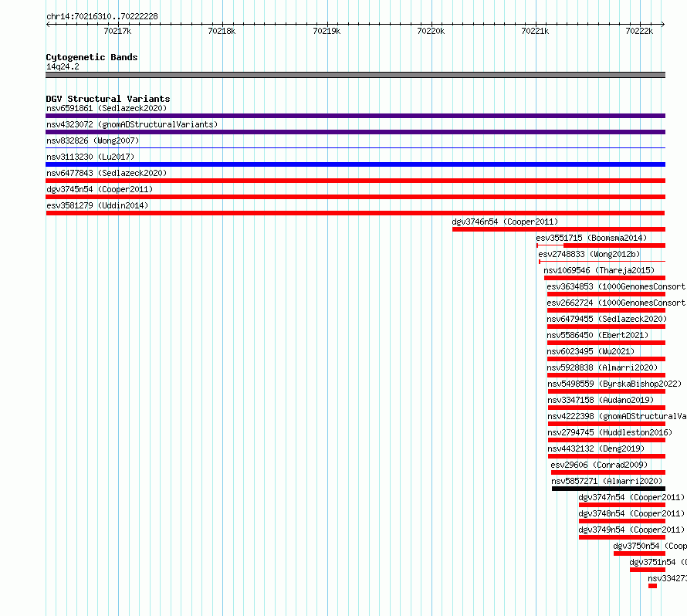This screenshot has height=616, width=687.
Task: Click the right arrow of the ruler
Action: point(663,25)
